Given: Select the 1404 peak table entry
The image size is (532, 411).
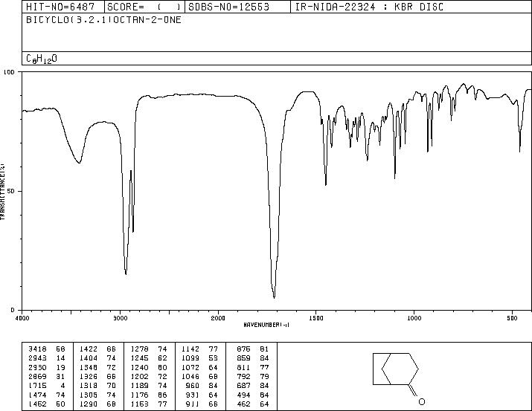Looking at the screenshot, I should (x=97, y=358).
